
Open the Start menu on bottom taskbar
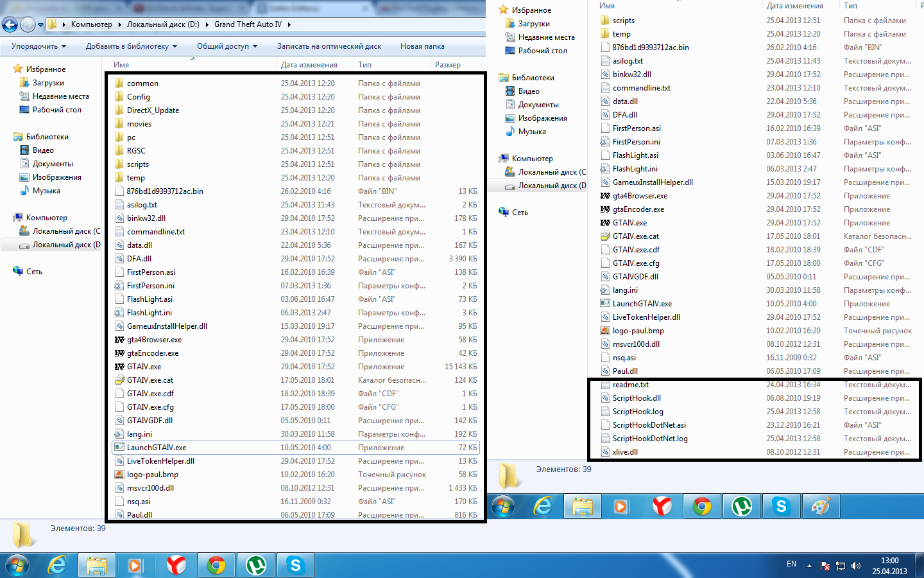click(x=17, y=565)
